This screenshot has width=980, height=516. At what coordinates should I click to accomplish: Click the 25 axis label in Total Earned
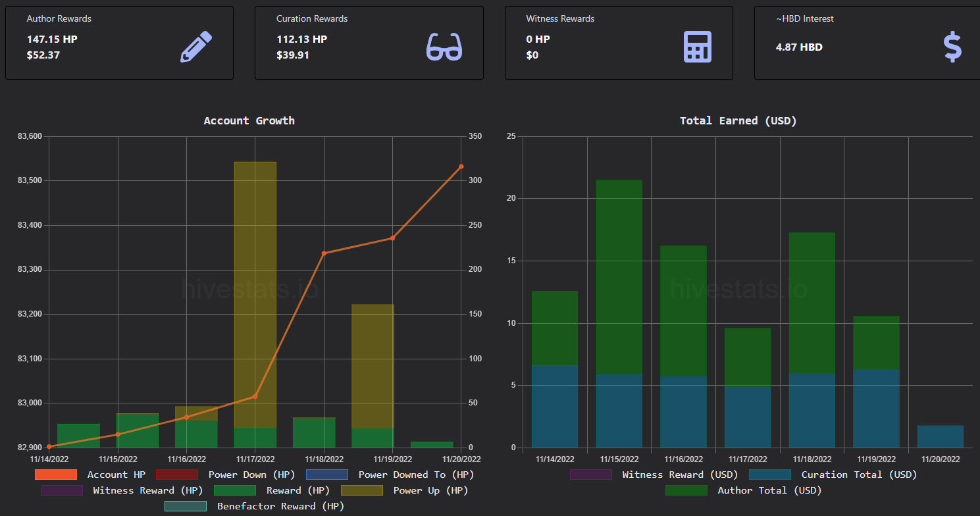pos(511,136)
